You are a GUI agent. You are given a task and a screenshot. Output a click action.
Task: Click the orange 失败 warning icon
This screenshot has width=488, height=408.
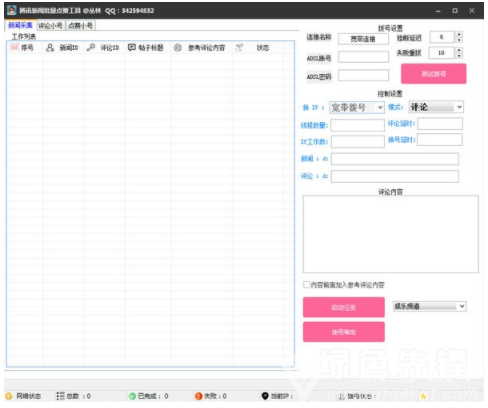pos(199,396)
